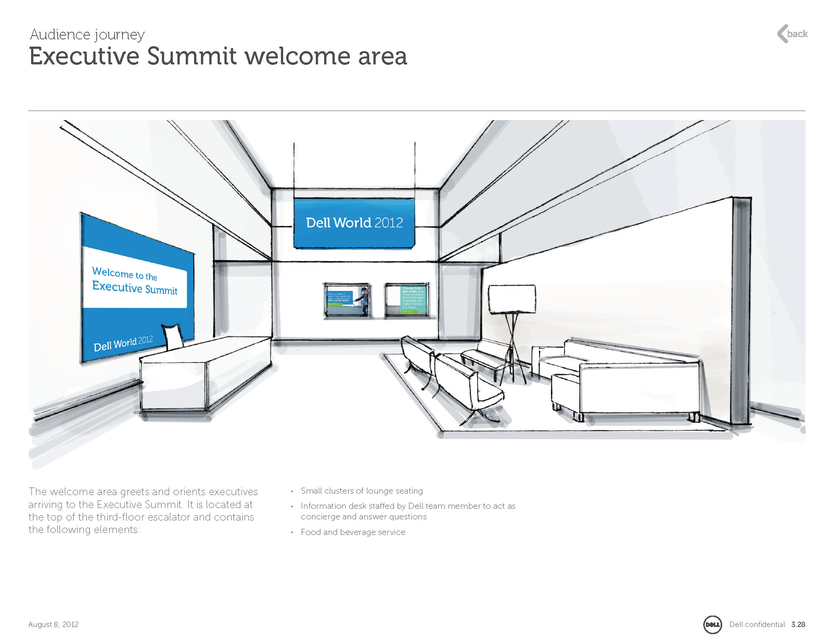The width and height of the screenshot is (834, 644).
Task: Click the right wall-mounted display with teal text
Action: tap(407, 300)
